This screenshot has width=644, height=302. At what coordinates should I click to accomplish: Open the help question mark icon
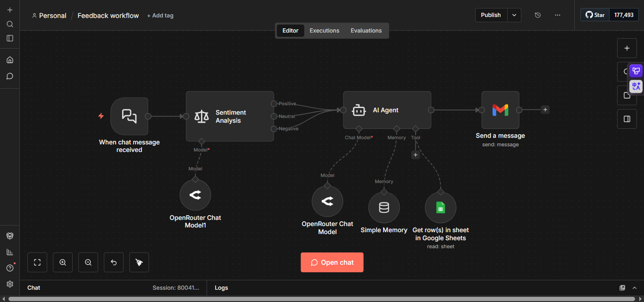(10, 268)
